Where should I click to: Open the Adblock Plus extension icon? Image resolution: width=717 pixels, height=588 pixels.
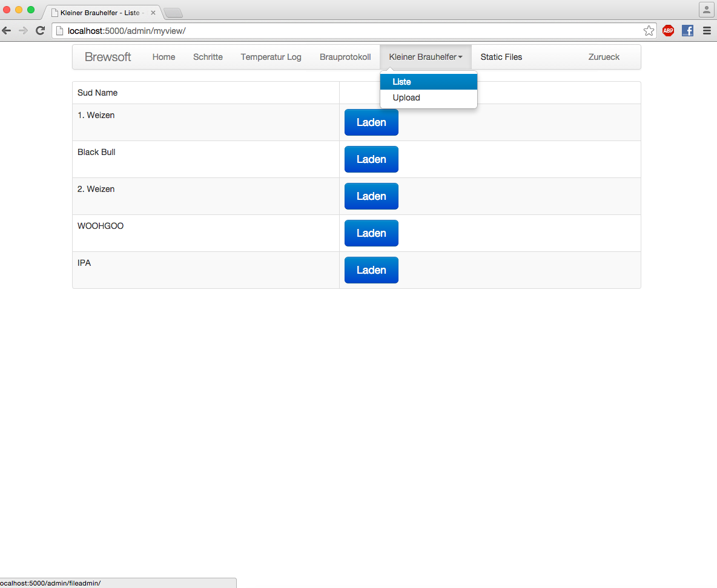668,30
